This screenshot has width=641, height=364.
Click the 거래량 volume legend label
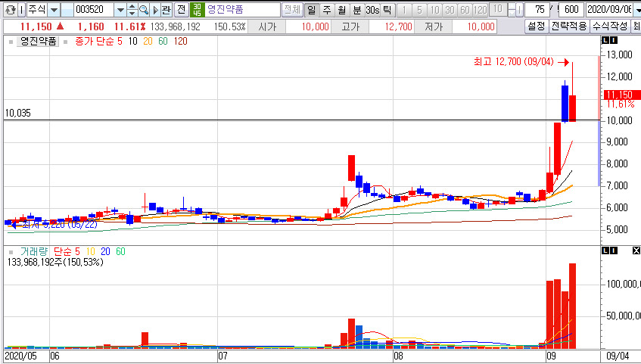(x=34, y=251)
